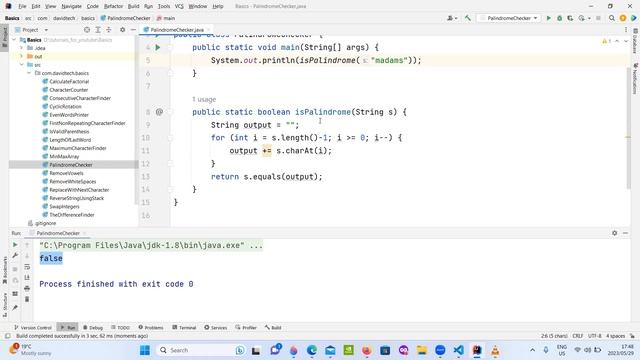
Task: Toggle soft-wrap in Run console
Action: [27, 267]
